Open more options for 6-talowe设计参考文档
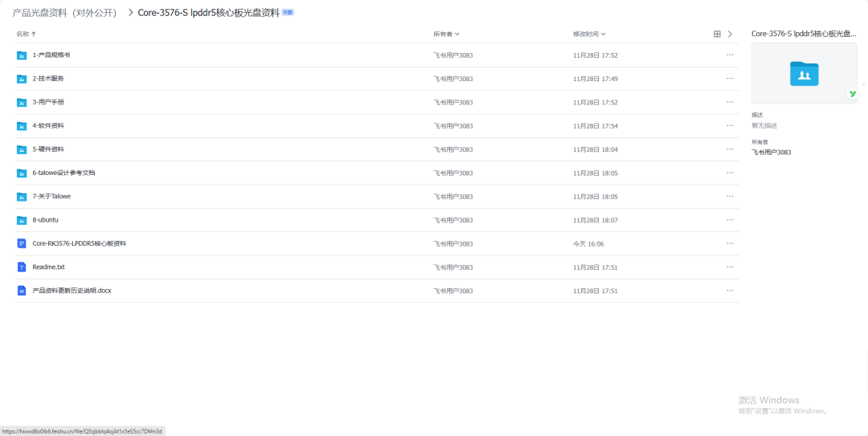This screenshot has height=436, width=868. click(x=730, y=173)
